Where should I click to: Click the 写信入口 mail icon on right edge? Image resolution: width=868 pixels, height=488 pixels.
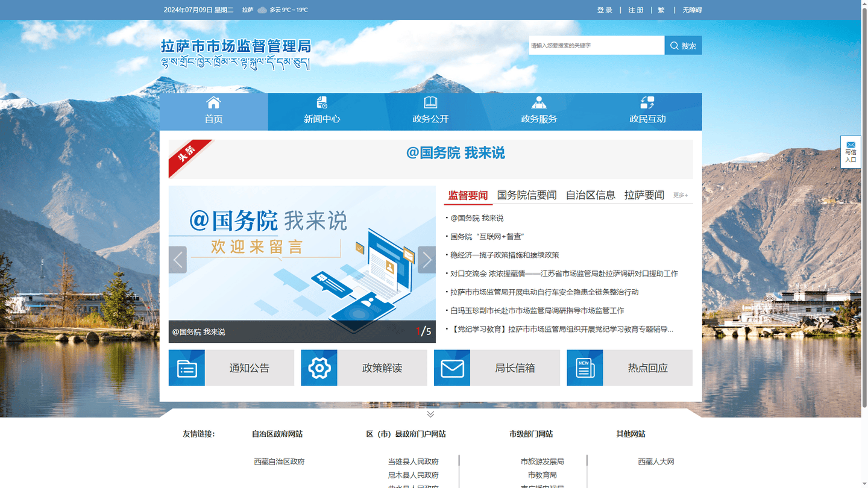click(x=851, y=145)
